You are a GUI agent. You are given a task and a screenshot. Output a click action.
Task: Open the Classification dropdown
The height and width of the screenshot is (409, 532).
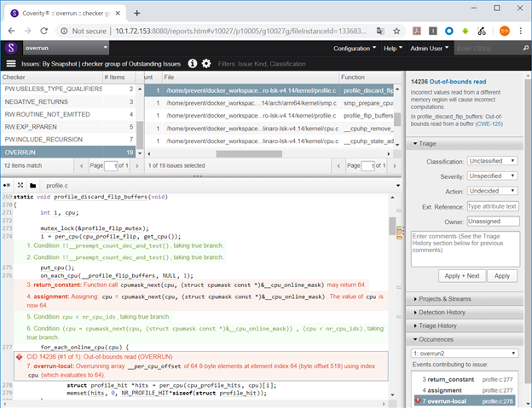(492, 160)
